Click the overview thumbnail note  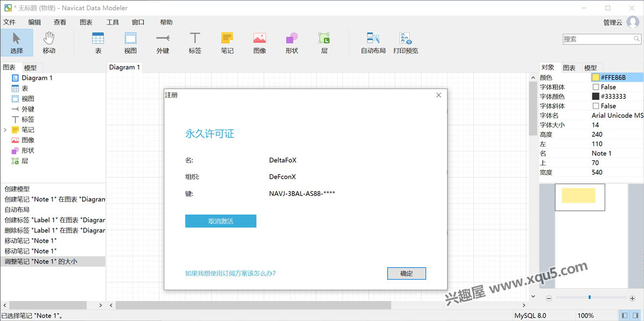coord(579,195)
